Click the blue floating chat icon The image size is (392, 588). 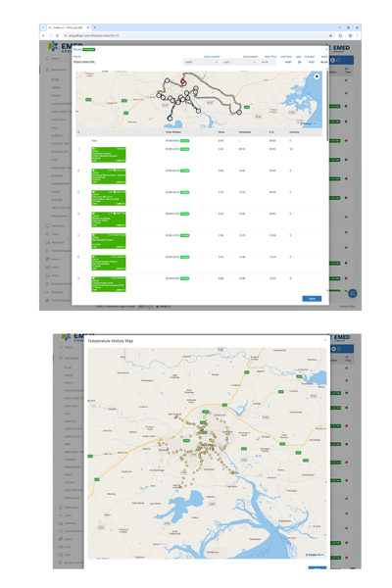coord(352,294)
